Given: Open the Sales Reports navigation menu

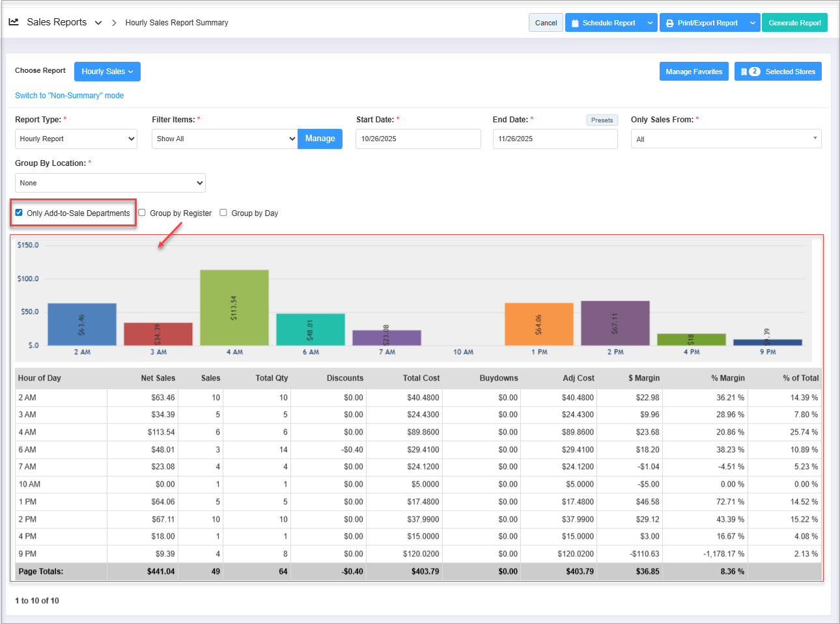Looking at the screenshot, I should pyautogui.click(x=98, y=23).
